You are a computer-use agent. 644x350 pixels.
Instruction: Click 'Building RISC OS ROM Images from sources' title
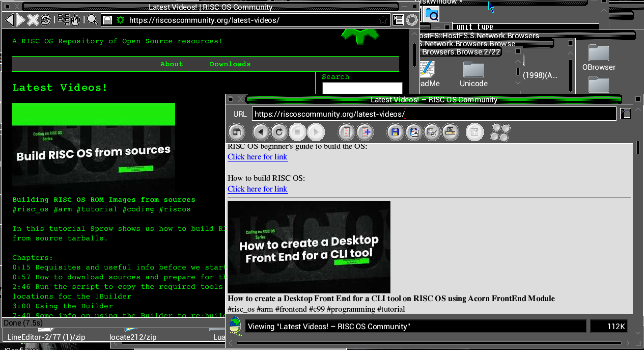coord(104,199)
